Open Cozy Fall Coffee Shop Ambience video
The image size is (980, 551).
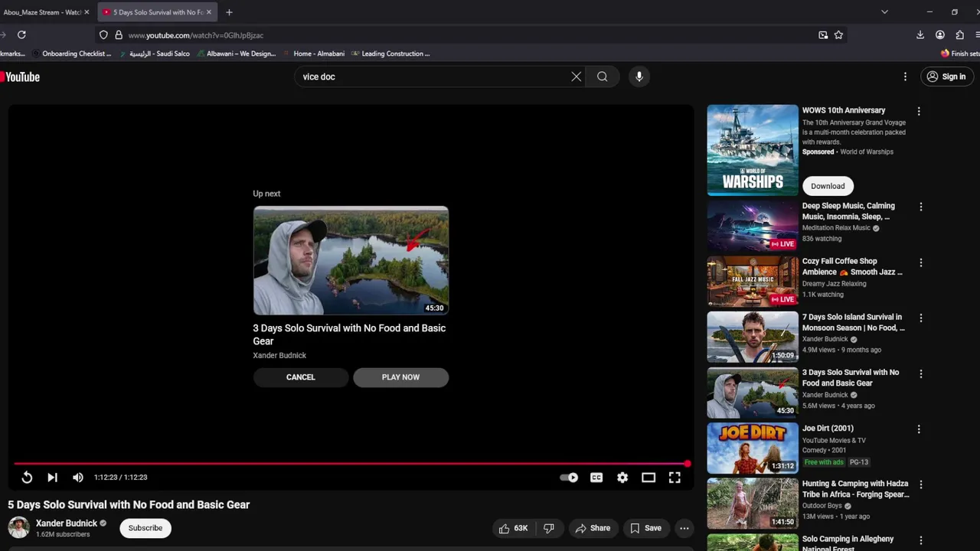click(852, 266)
